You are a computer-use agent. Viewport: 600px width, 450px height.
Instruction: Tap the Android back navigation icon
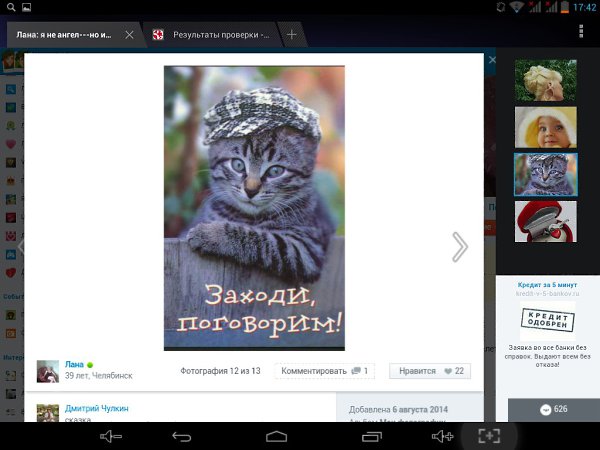click(x=181, y=436)
